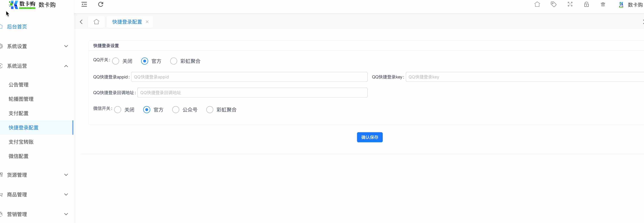The image size is (644, 223).
Task: Open 微信配置 menu item
Action: click(x=19, y=156)
